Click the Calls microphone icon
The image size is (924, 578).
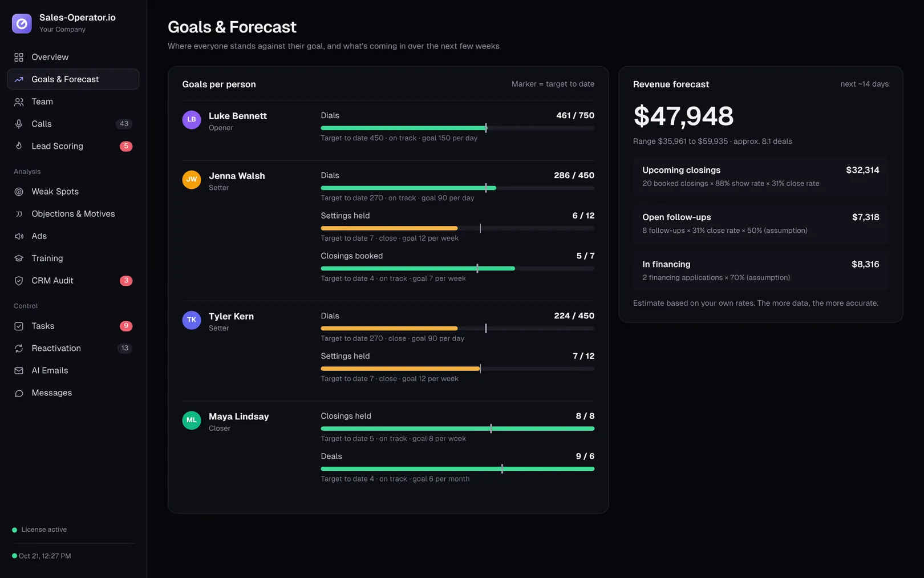(x=19, y=124)
